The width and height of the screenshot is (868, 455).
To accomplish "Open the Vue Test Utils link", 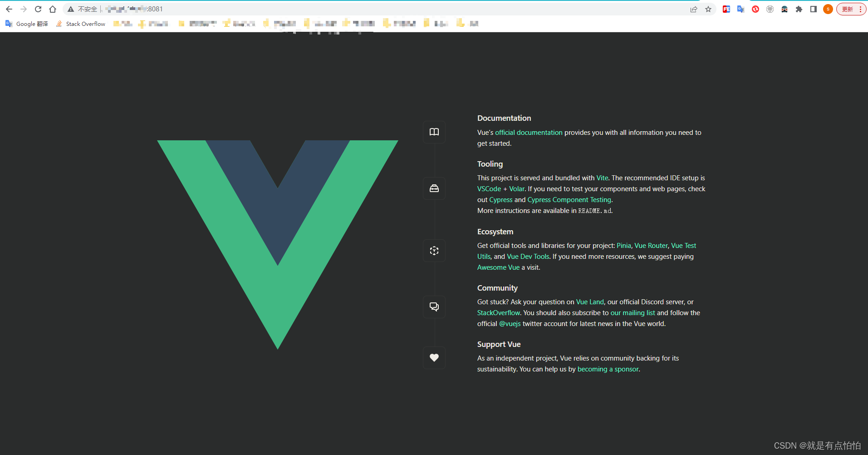I will click(683, 246).
